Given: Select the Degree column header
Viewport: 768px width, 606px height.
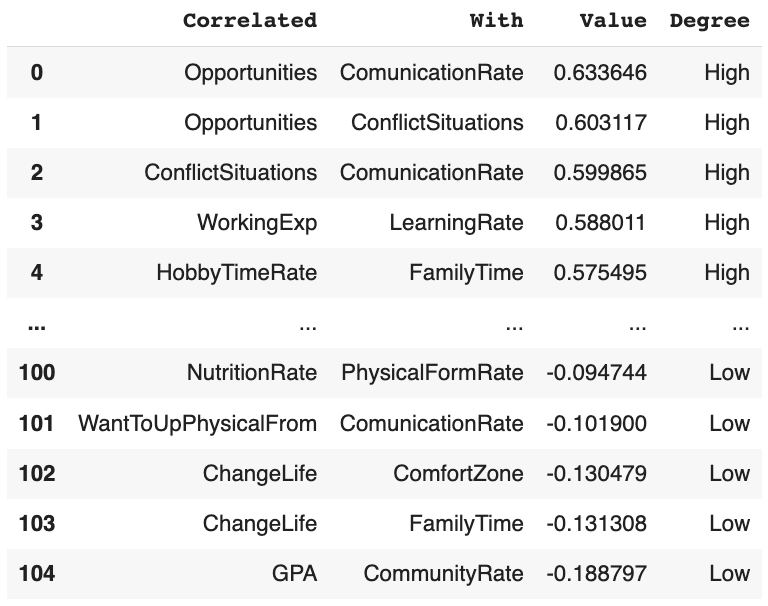Looking at the screenshot, I should click(x=709, y=21).
